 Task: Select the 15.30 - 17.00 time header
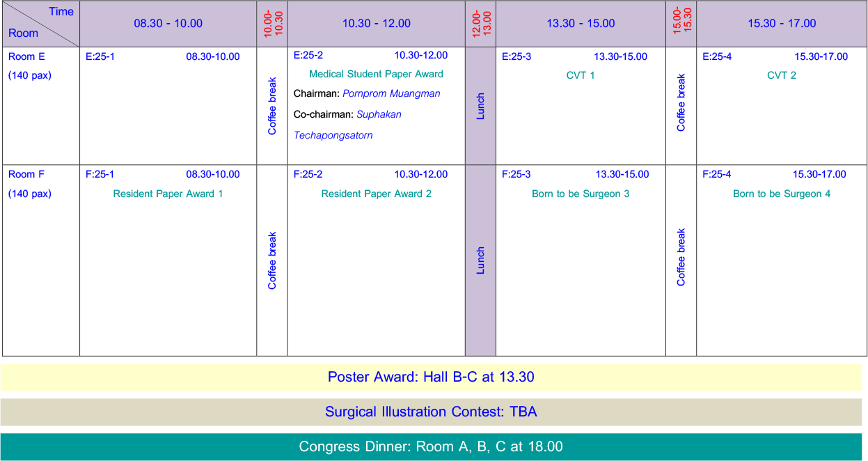pyautogui.click(x=781, y=24)
